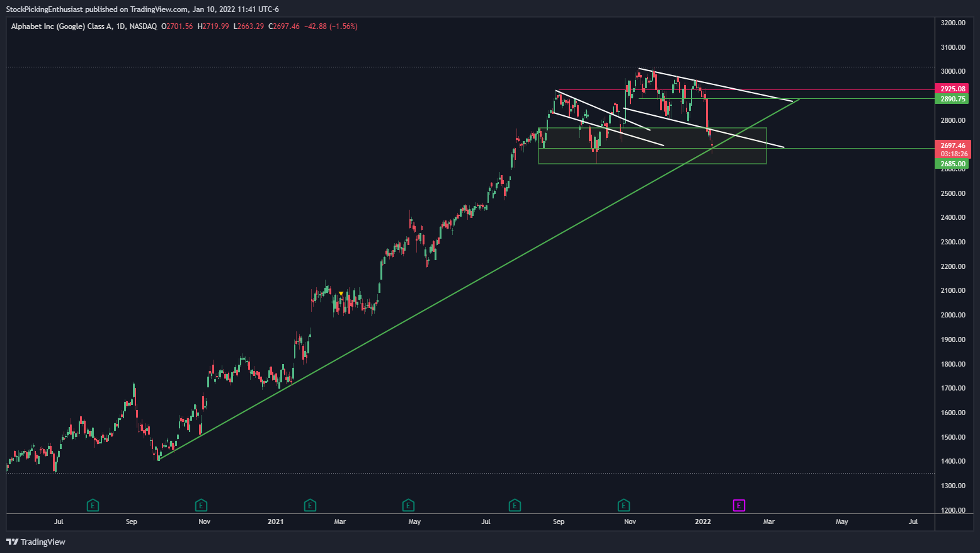Click the July 2020 earnings E marker
The image size is (980, 553).
[x=93, y=505]
